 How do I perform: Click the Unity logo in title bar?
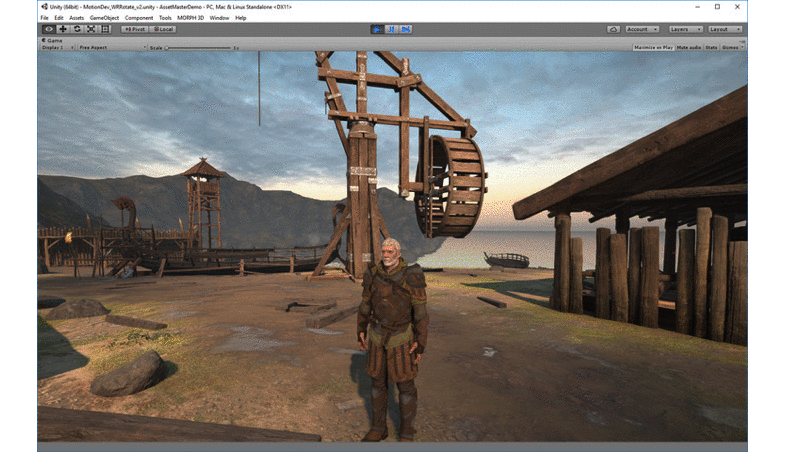pyautogui.click(x=44, y=7)
